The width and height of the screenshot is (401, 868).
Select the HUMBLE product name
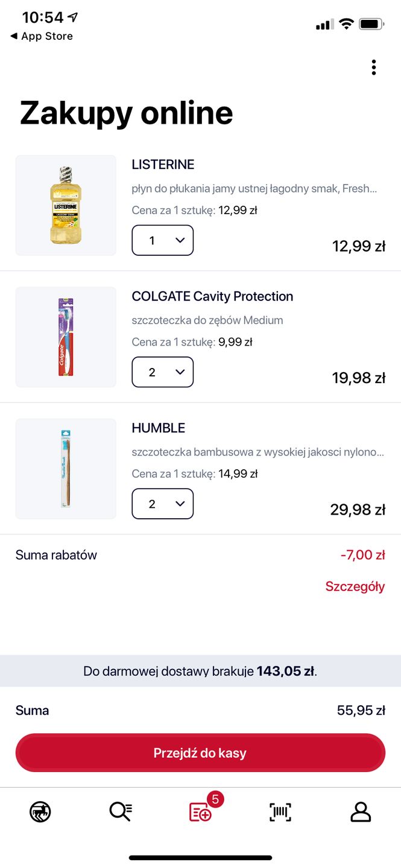(x=159, y=428)
